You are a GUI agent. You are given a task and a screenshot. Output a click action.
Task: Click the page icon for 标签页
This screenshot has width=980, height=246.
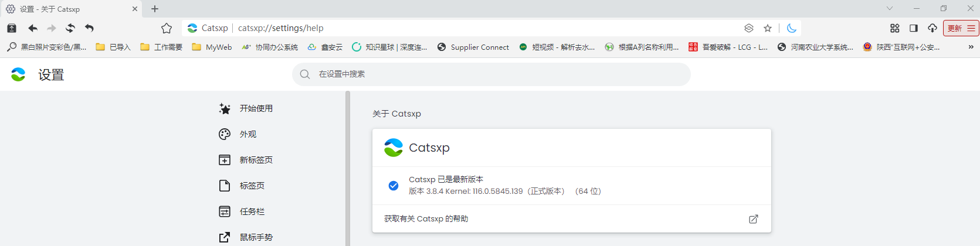click(x=225, y=186)
